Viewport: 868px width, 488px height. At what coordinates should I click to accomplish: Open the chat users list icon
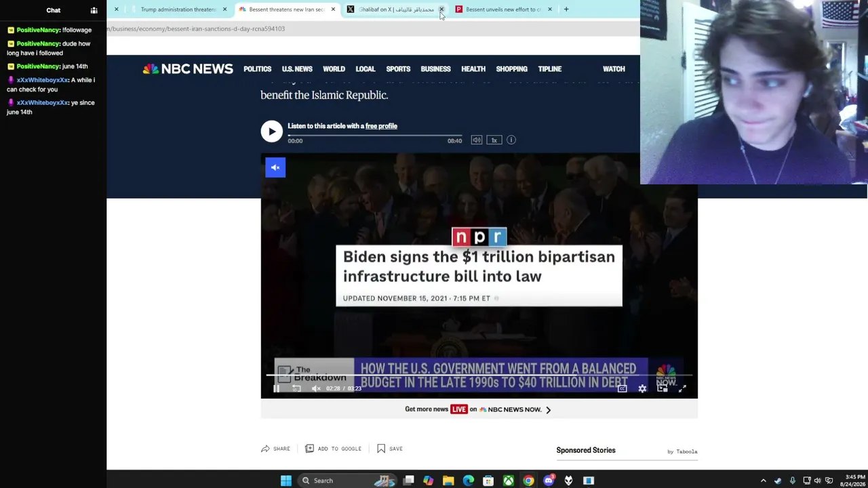[x=94, y=10]
